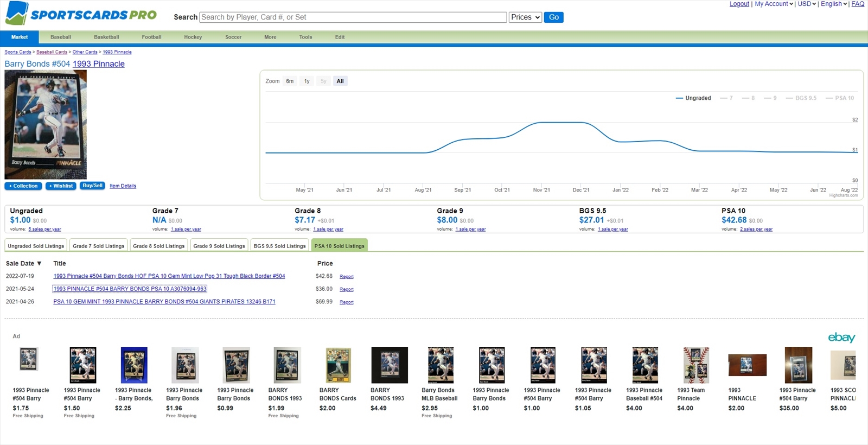Select the PSA 10 Sold Listings tab
The width and height of the screenshot is (868, 445).
point(340,246)
